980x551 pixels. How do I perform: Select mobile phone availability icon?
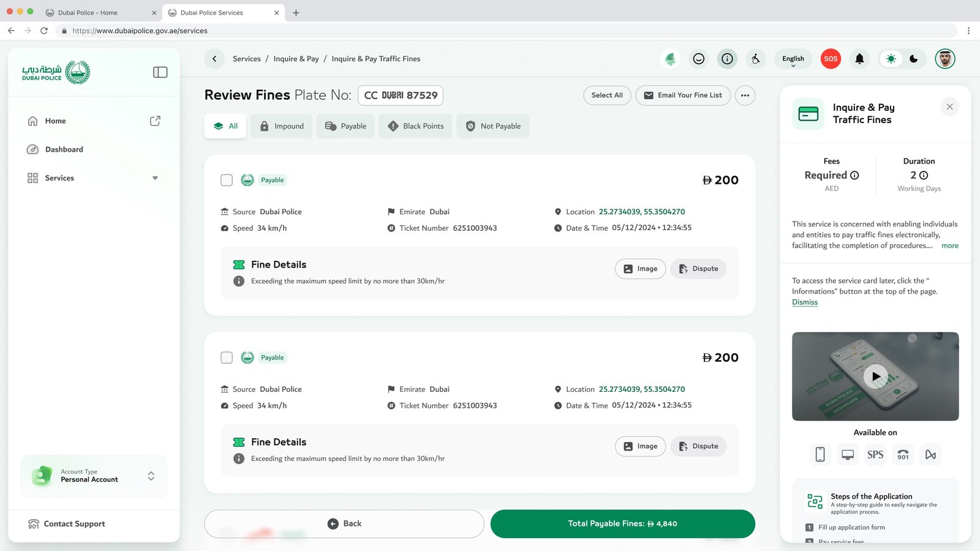point(820,454)
